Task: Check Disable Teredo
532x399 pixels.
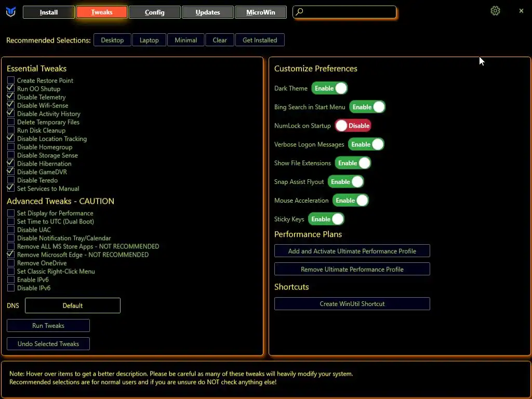Action: point(11,180)
